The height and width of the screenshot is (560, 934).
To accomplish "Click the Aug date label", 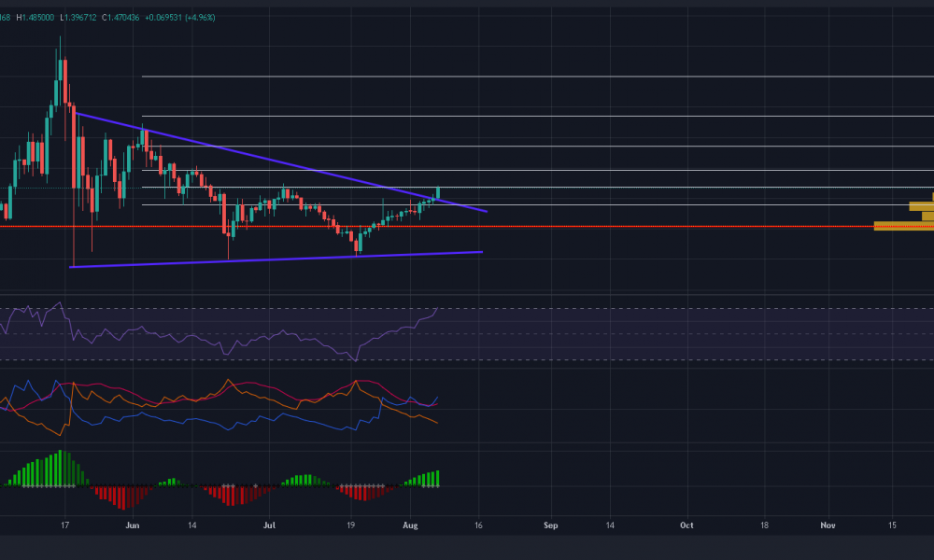I will point(410,525).
